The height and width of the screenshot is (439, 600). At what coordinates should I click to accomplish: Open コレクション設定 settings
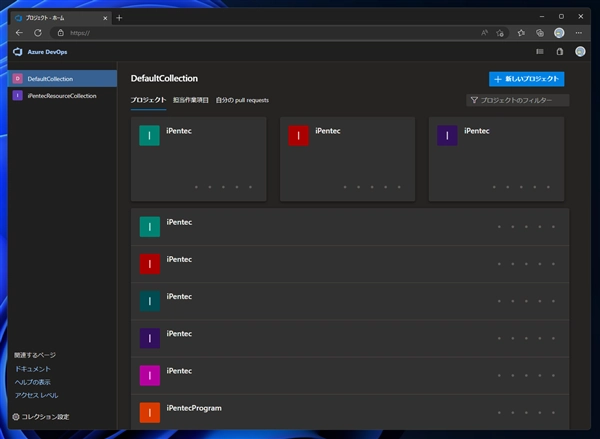coord(41,417)
